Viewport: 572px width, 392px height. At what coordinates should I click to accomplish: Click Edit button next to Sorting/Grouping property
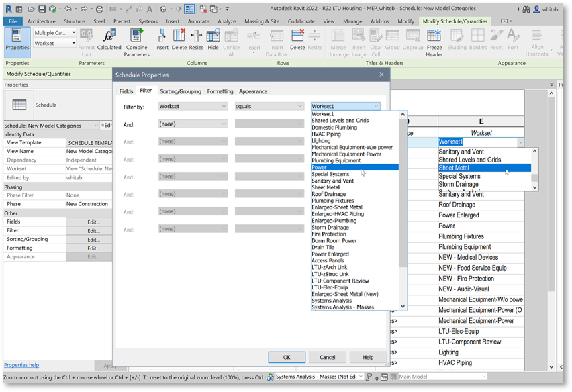93,240
